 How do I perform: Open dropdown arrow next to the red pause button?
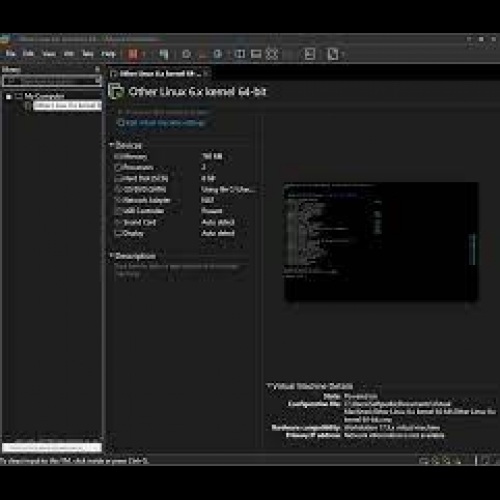coord(144,54)
